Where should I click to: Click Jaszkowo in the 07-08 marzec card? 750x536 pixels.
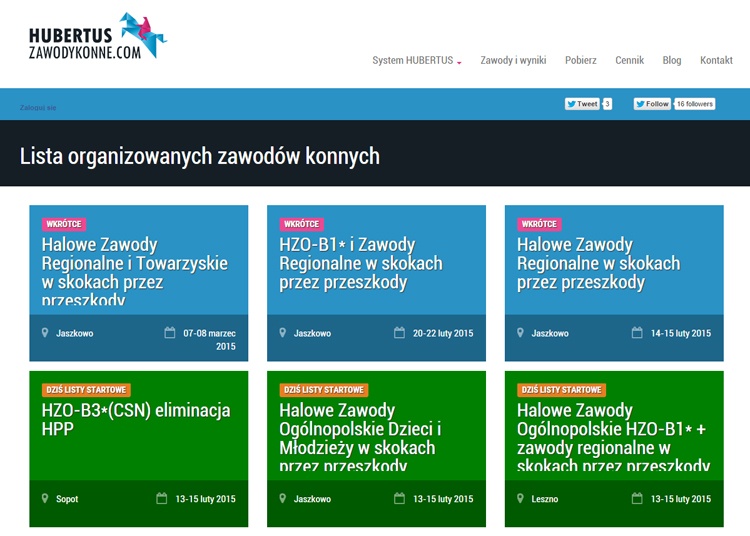pos(75,333)
